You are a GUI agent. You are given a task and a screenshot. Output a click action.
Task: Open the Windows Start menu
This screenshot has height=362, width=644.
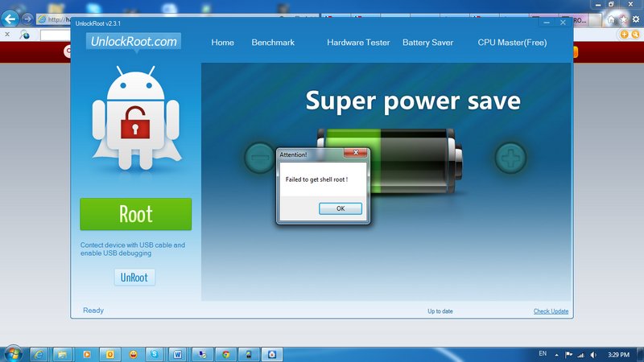point(13,354)
